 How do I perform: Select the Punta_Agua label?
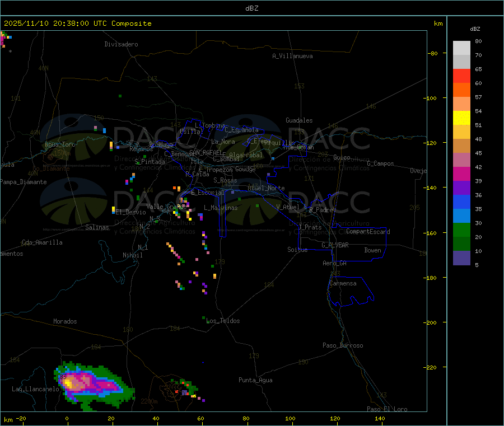[x=255, y=380]
